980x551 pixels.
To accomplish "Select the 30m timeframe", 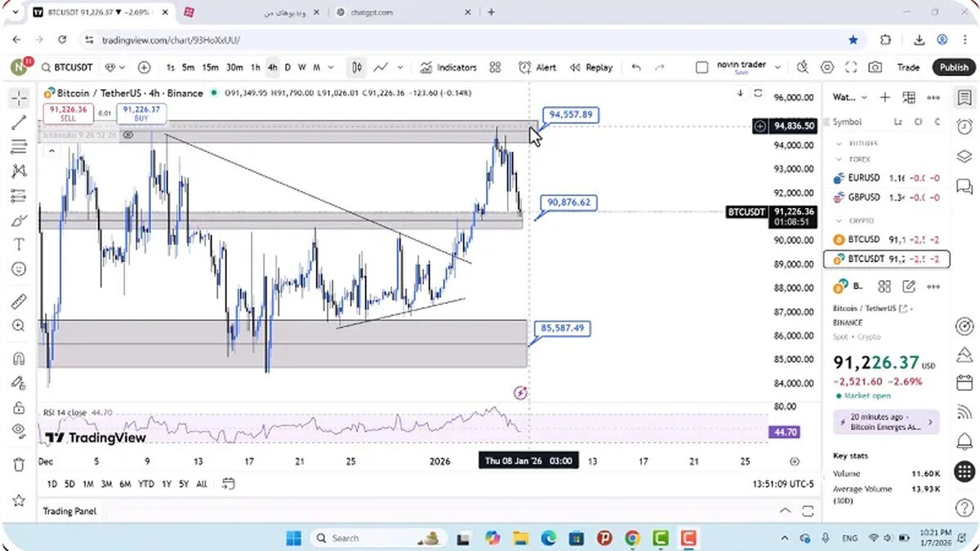I will (x=234, y=68).
